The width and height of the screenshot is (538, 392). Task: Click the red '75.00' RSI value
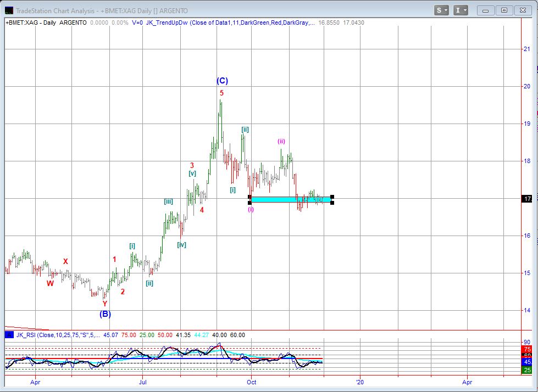point(129,335)
